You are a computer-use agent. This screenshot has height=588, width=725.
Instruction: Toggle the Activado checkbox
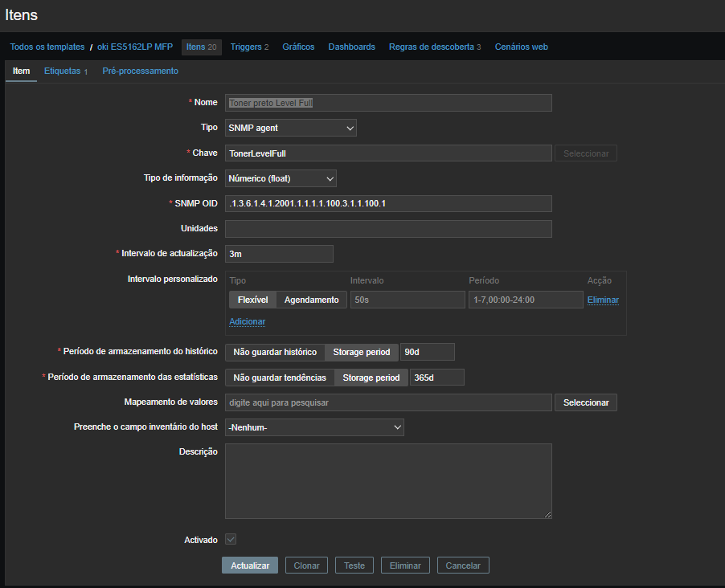[x=231, y=540]
